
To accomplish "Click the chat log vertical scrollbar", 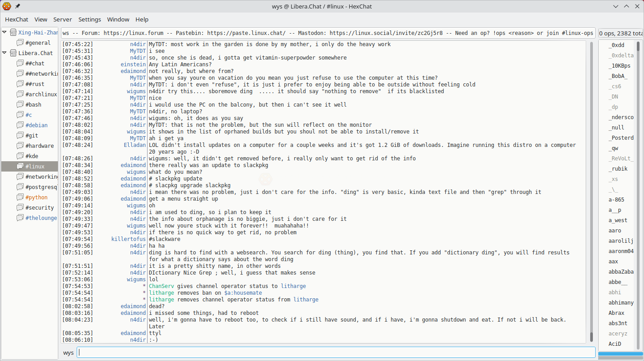I will tap(591, 192).
